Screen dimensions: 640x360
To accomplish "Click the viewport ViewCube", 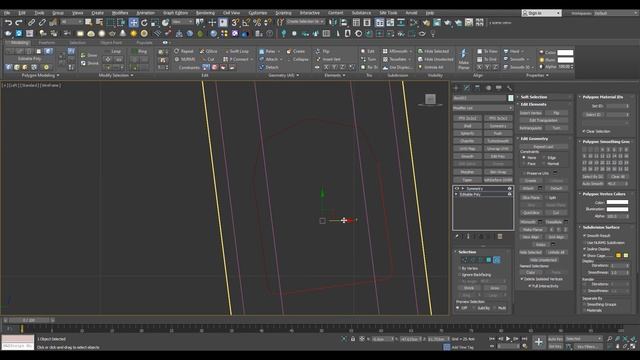I will 430,99.
